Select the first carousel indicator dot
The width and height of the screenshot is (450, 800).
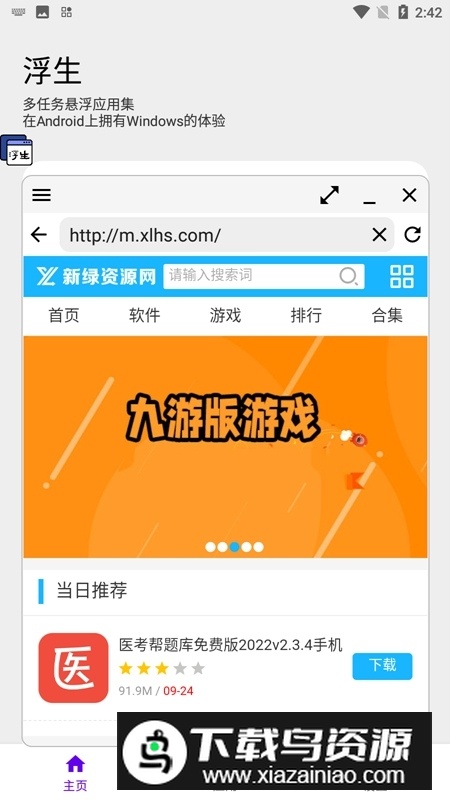pos(210,547)
